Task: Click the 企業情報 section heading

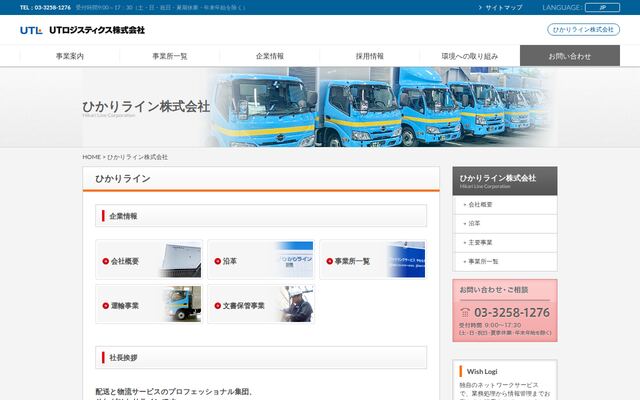Action: tap(261, 216)
